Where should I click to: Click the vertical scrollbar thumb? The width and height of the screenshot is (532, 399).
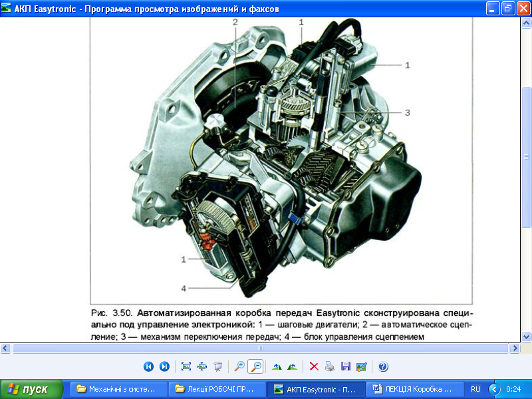[x=526, y=157]
